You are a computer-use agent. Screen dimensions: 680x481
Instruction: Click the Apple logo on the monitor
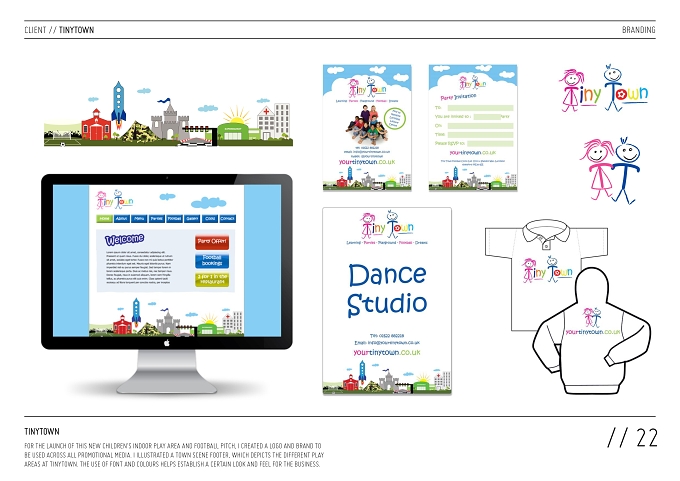point(167,343)
